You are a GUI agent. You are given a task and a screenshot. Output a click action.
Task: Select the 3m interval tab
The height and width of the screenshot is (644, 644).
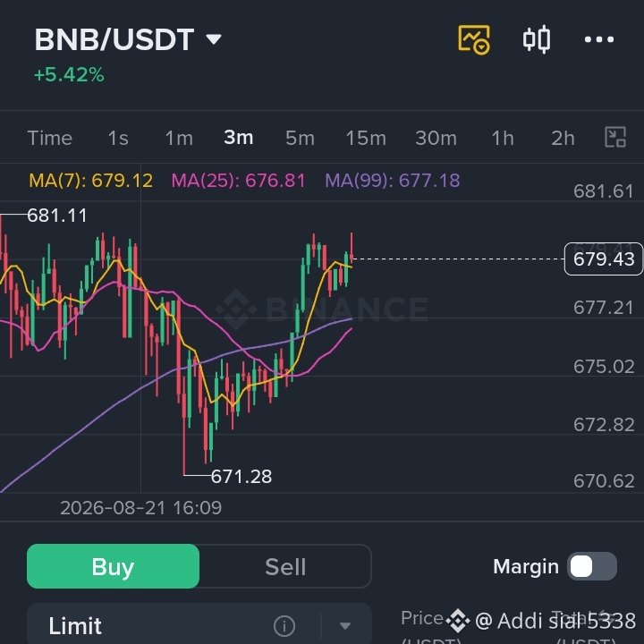pos(239,138)
